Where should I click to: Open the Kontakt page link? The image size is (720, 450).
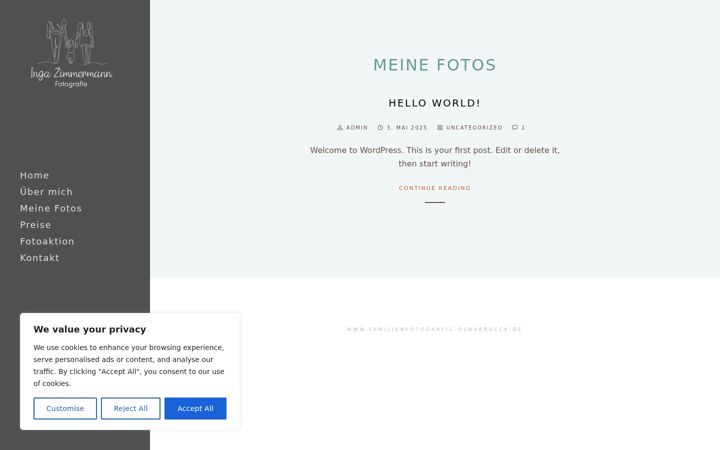[39, 258]
